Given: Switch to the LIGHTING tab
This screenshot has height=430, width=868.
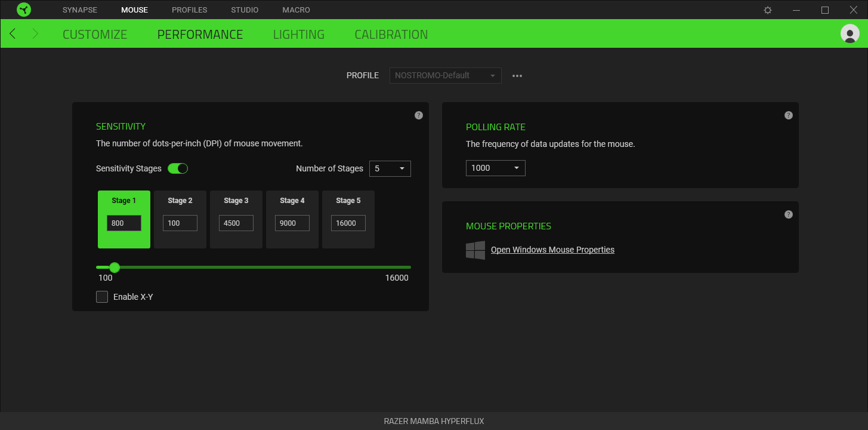Looking at the screenshot, I should tap(298, 34).
